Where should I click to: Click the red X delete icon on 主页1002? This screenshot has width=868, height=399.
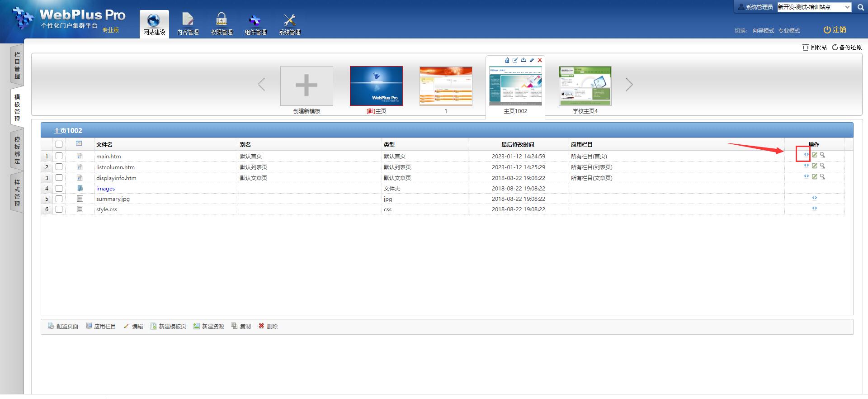click(539, 60)
